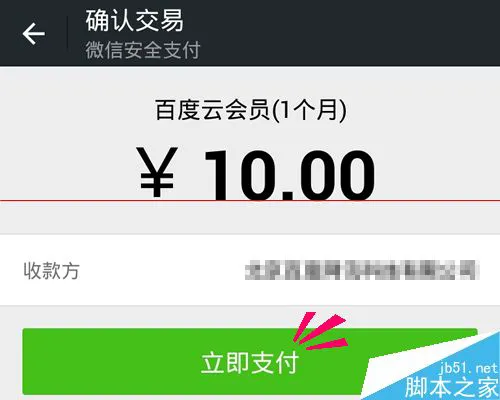Image resolution: width=500 pixels, height=400 pixels.
Task: Tap the back arrow icon
Action: pyautogui.click(x=34, y=34)
